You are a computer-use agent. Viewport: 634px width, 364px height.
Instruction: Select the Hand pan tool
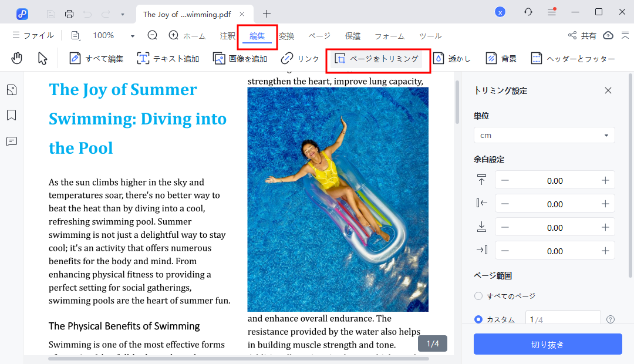click(17, 59)
